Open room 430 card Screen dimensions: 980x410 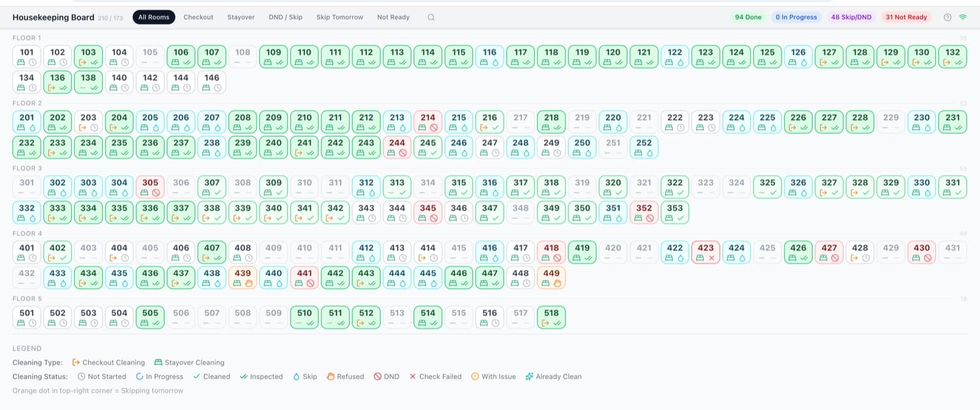click(922, 252)
